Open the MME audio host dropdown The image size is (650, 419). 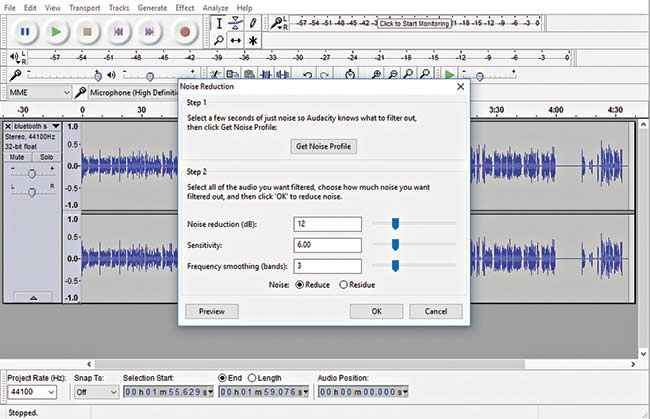click(39, 92)
